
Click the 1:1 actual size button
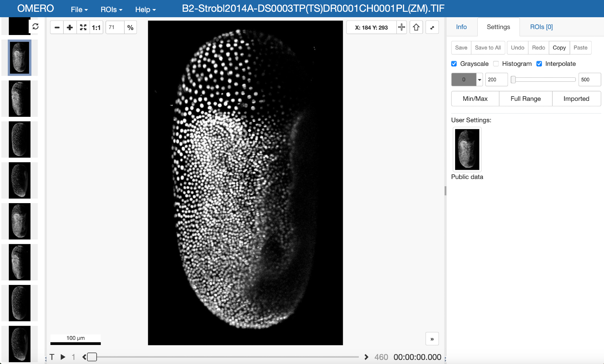click(96, 27)
